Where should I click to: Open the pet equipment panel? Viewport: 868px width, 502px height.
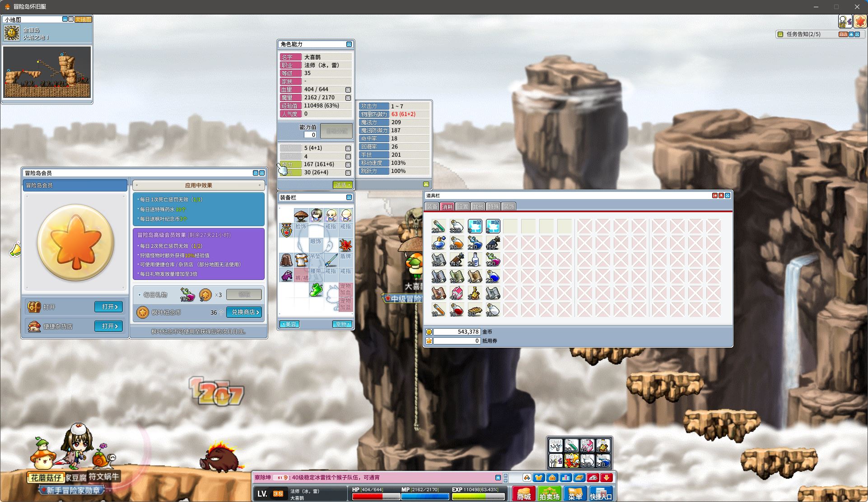click(x=342, y=324)
